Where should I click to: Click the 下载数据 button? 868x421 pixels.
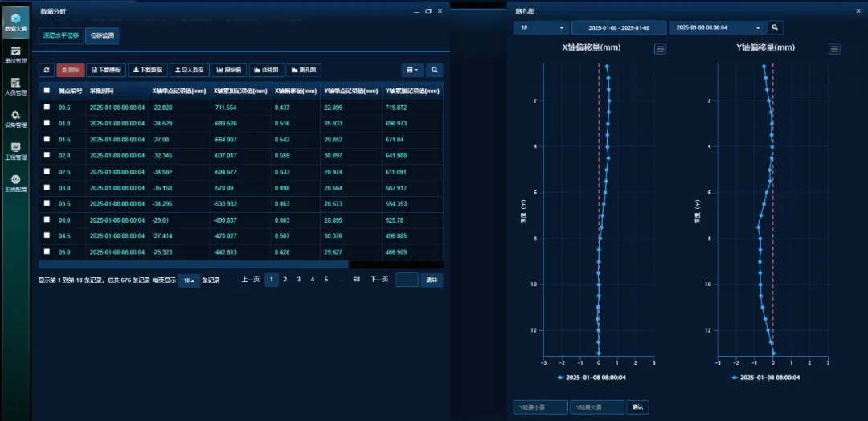[x=147, y=70]
